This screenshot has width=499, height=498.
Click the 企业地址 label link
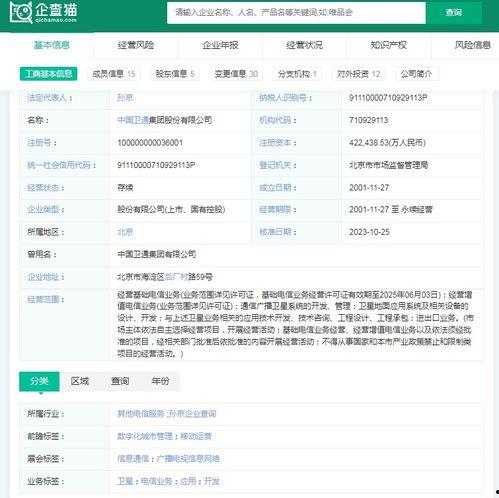click(43, 277)
